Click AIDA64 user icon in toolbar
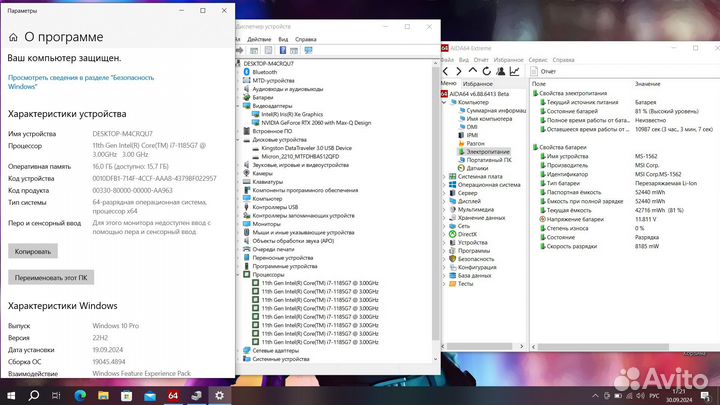720x405 pixels. (x=501, y=71)
